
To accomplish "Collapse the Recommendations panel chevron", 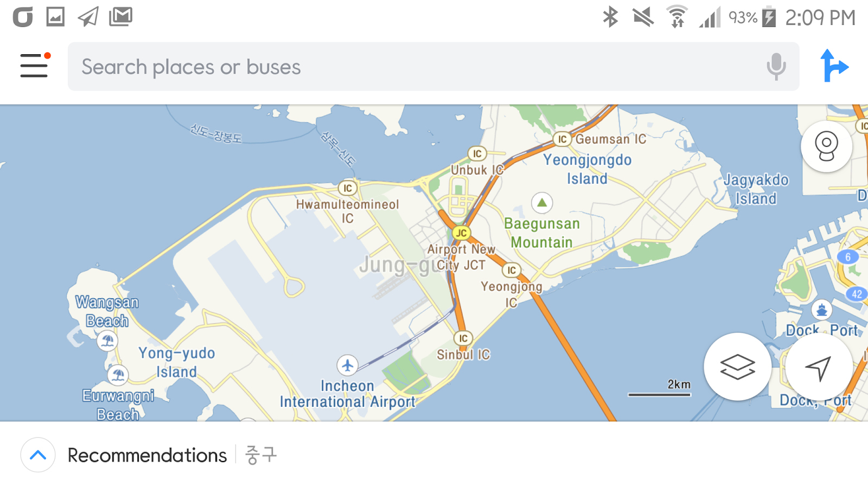I will (37, 455).
